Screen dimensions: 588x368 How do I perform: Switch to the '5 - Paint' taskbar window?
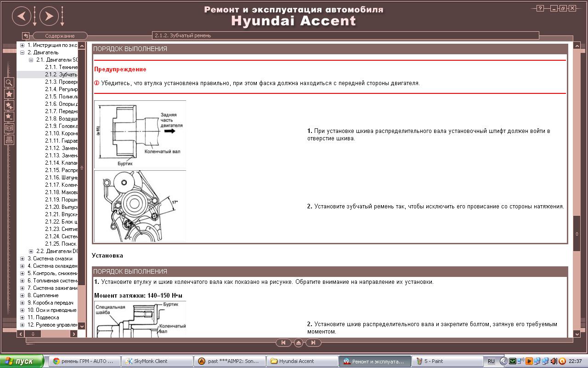[448, 361]
